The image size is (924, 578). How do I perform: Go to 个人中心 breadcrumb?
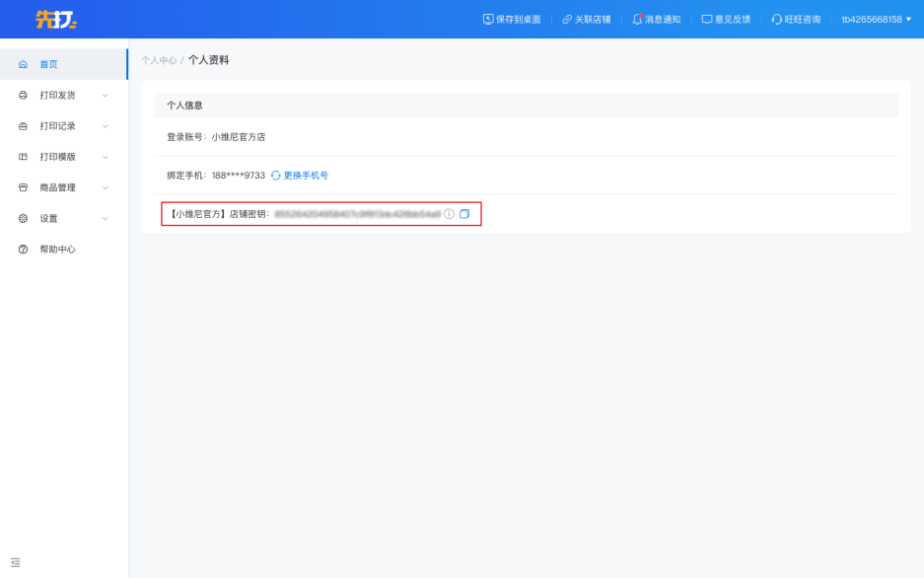[159, 60]
